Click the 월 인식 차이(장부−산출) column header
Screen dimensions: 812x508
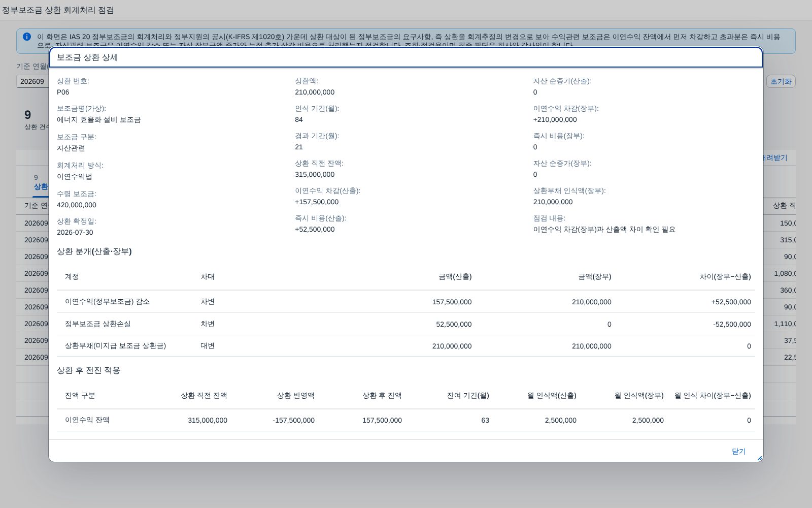[713, 395]
